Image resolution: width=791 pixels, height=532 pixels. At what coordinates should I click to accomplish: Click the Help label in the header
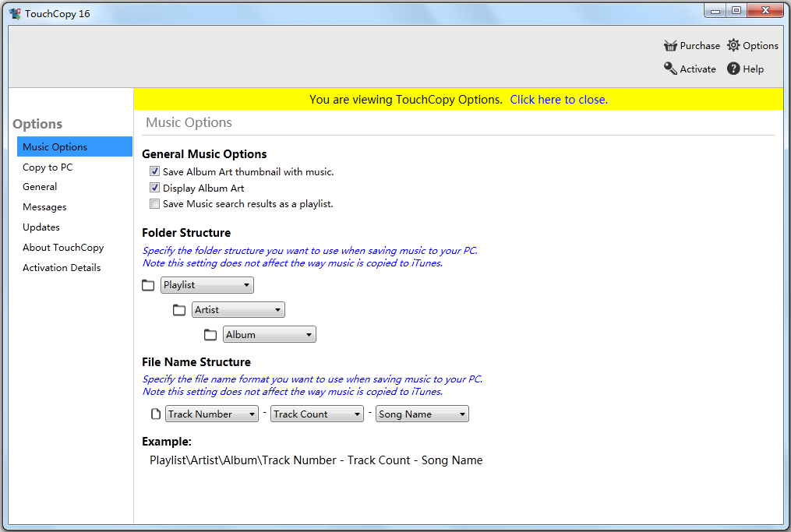tap(753, 69)
